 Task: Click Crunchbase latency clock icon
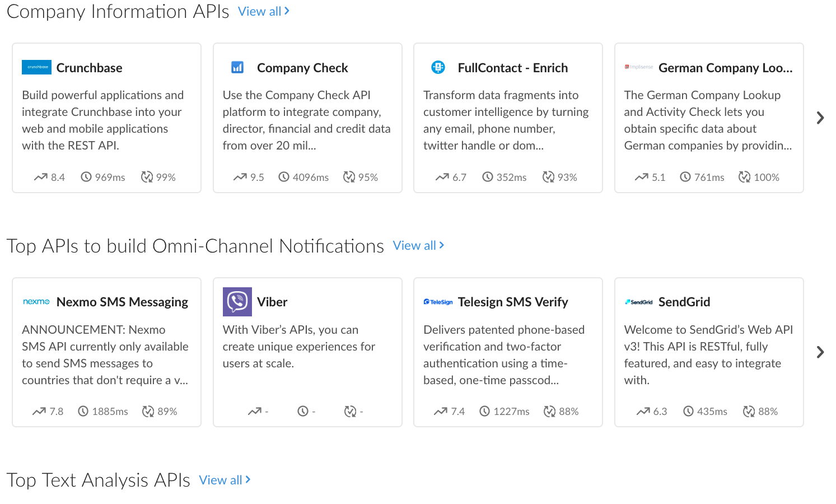86,177
